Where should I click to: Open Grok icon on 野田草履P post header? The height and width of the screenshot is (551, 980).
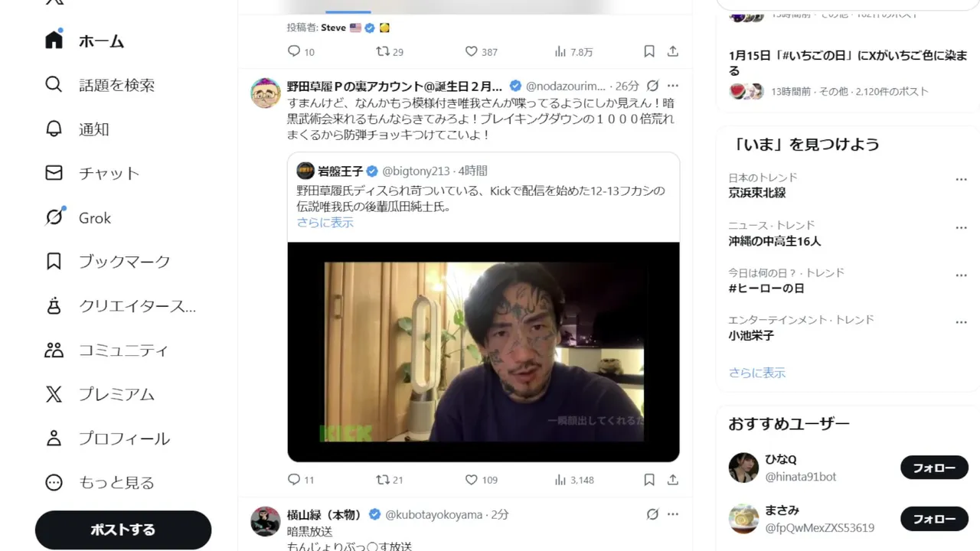point(652,86)
